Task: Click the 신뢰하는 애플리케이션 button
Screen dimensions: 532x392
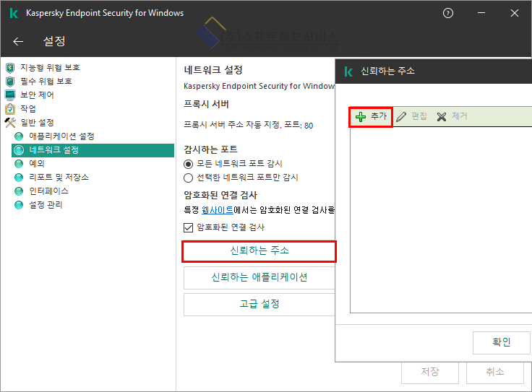Action: tap(259, 277)
